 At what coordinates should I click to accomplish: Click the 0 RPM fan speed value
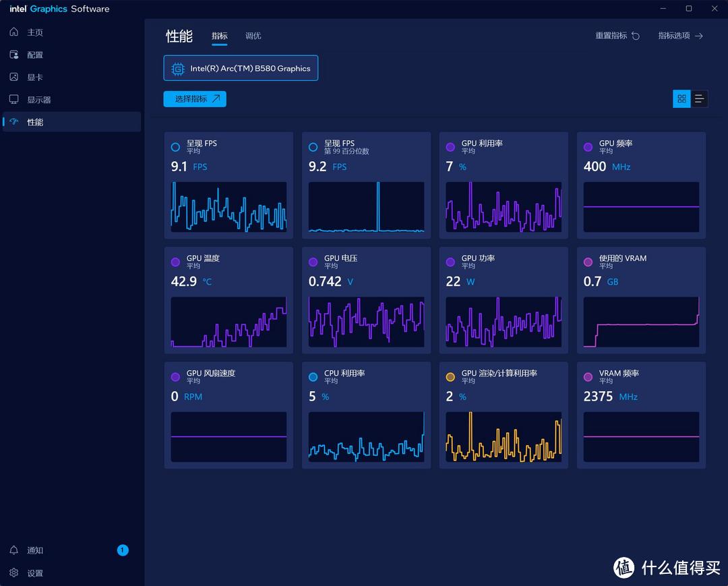tap(187, 397)
